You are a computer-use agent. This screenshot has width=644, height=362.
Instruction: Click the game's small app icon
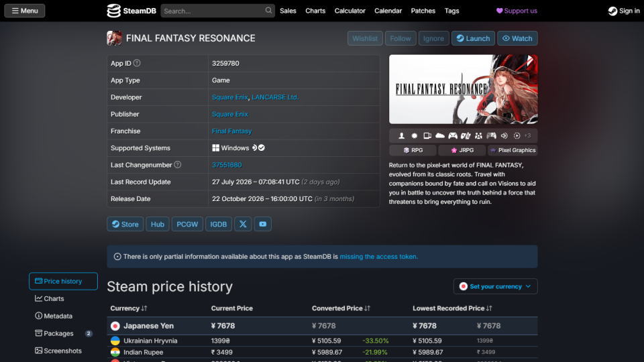coord(114,38)
